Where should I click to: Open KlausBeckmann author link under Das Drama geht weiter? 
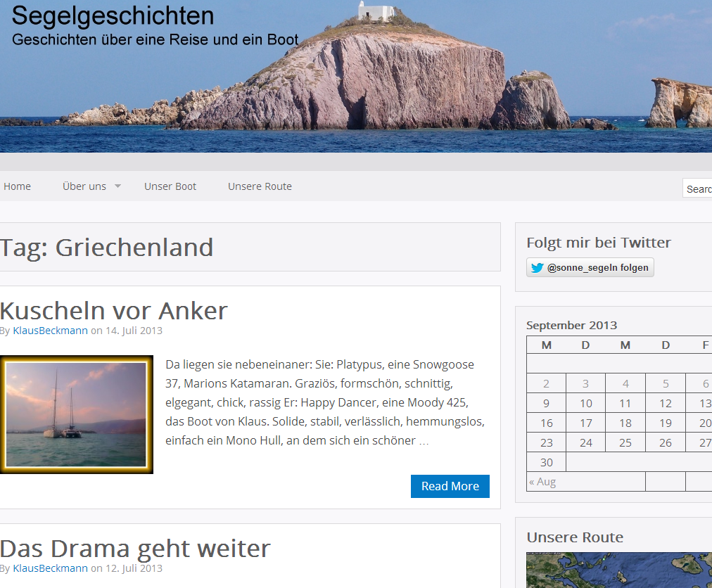coord(51,568)
